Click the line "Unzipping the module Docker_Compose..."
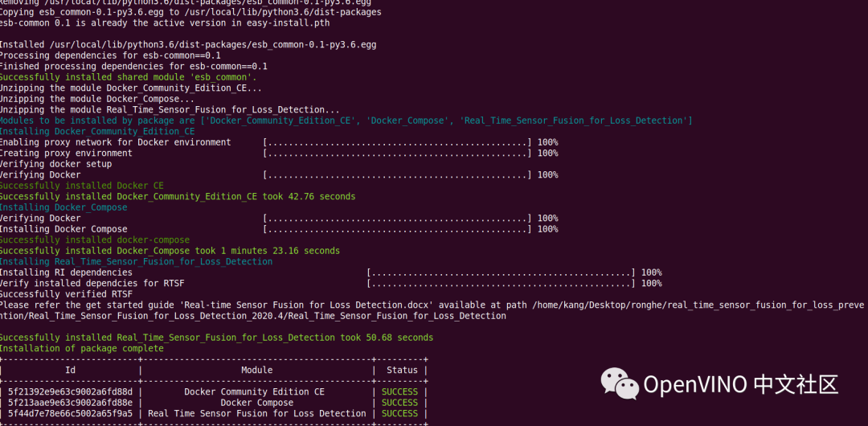Screen dimensions: 868x426 [x=97, y=99]
